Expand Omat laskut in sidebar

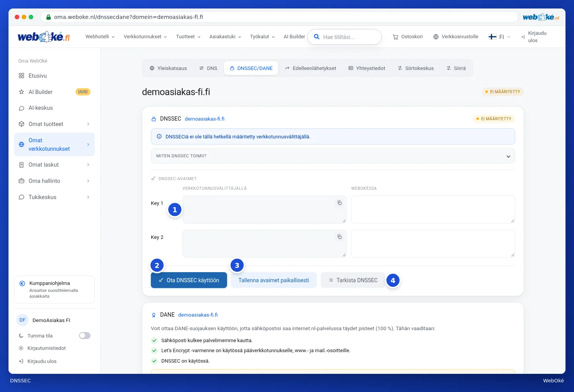coord(54,165)
